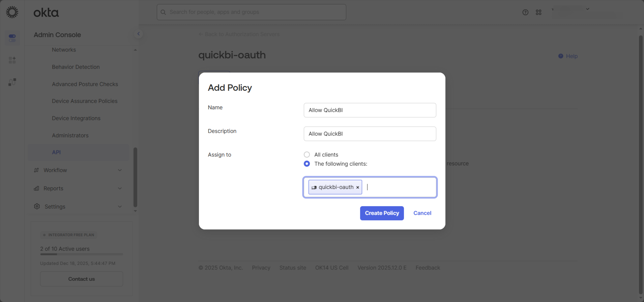The image size is (644, 302).
Task: Open the help question mark icon
Action: [x=525, y=12]
